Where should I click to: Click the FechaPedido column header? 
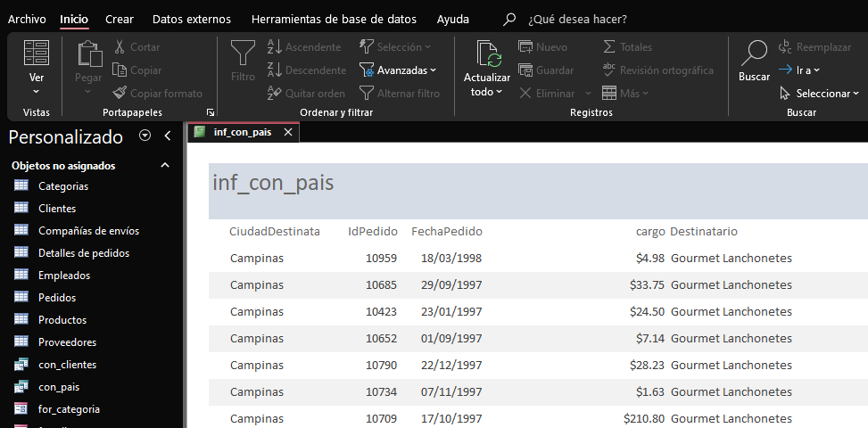447,232
